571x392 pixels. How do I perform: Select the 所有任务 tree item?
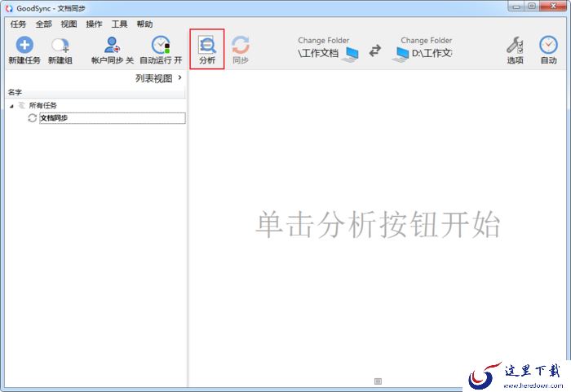[43, 105]
